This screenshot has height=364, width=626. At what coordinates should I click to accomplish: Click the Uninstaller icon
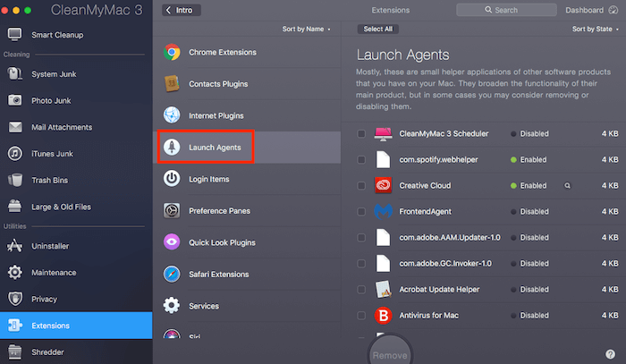point(15,246)
